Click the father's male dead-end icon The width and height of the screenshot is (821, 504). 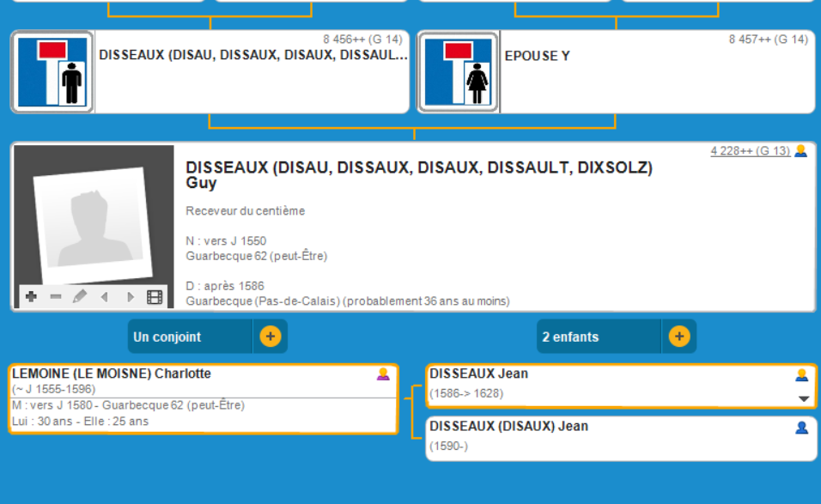coord(52,72)
